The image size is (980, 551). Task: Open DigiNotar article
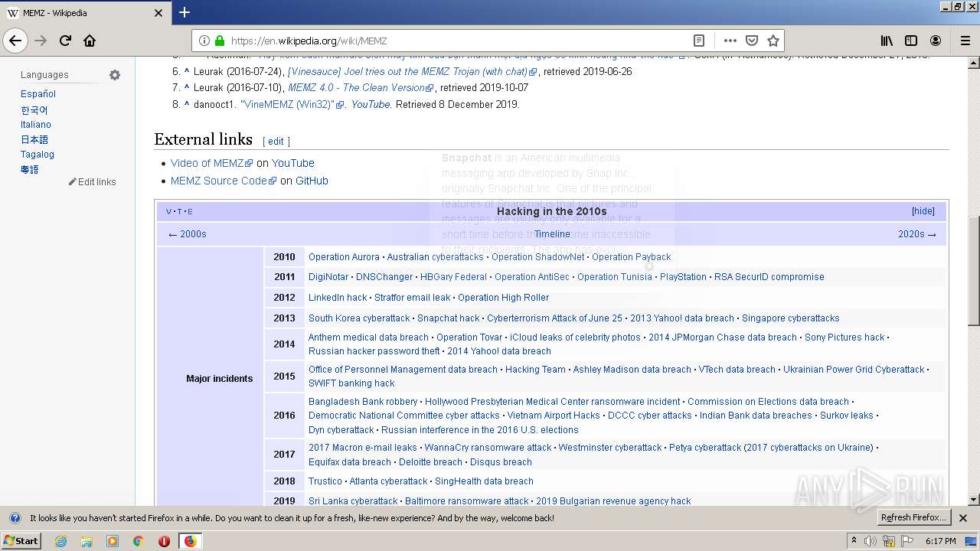click(328, 277)
